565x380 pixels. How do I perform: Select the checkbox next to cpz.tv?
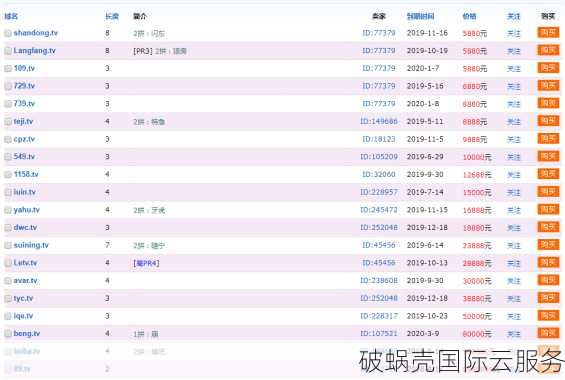click(x=8, y=139)
